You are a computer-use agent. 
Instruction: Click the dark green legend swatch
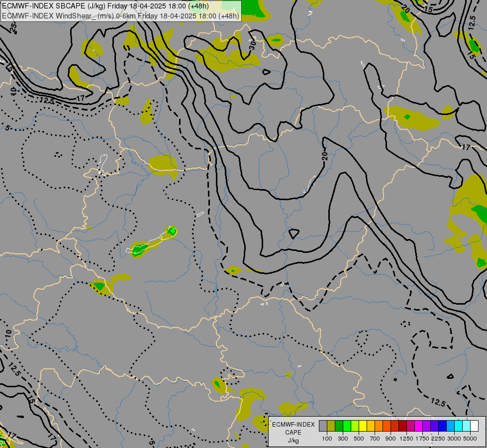pyautogui.click(x=339, y=426)
